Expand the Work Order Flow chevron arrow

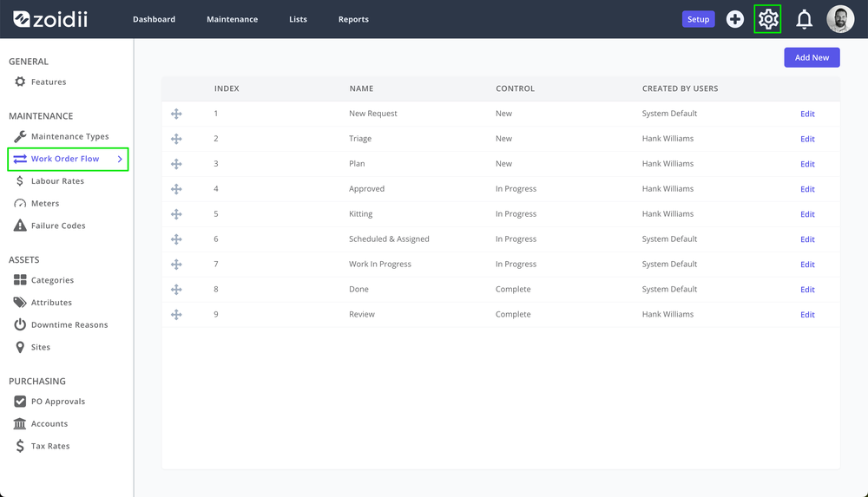tap(120, 159)
